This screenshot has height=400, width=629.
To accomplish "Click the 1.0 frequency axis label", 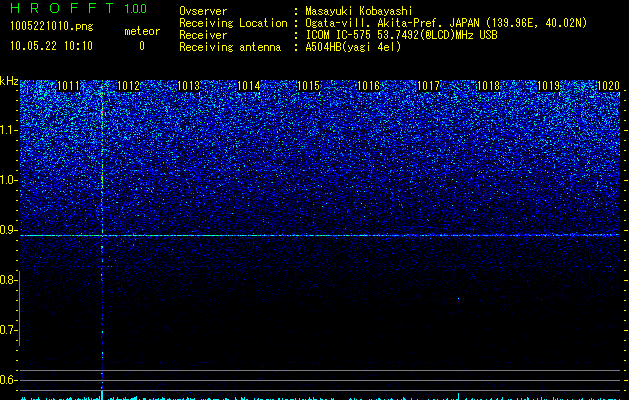I will (8, 180).
